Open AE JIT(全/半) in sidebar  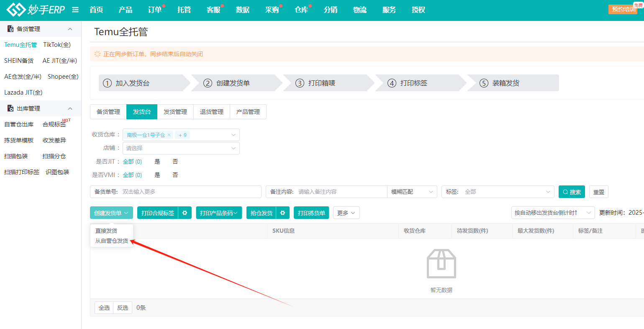[x=60, y=61]
